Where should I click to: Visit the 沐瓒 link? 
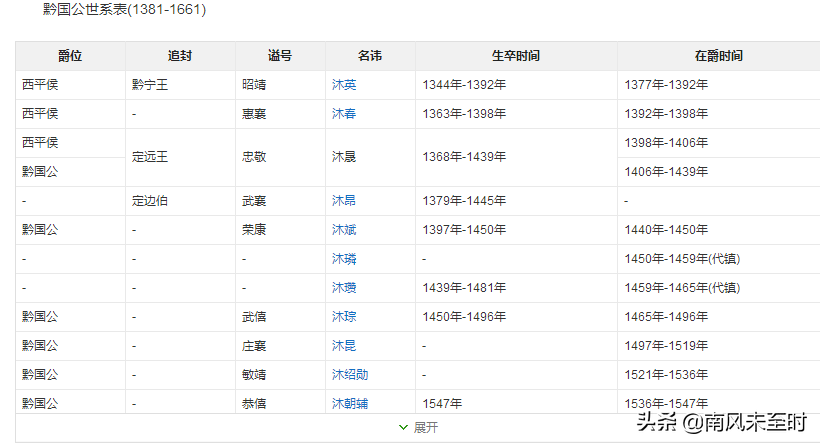344,288
